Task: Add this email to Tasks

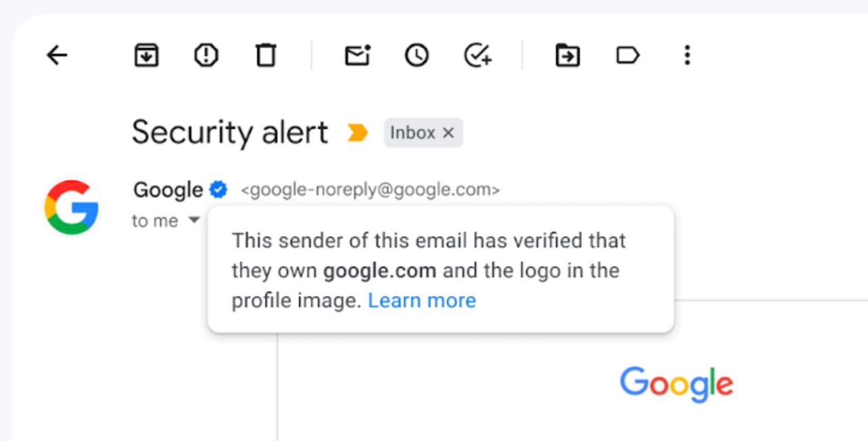Action: [477, 56]
